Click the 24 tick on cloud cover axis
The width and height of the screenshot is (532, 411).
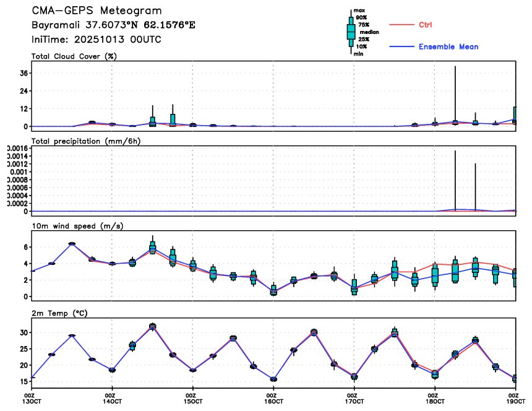coord(24,91)
